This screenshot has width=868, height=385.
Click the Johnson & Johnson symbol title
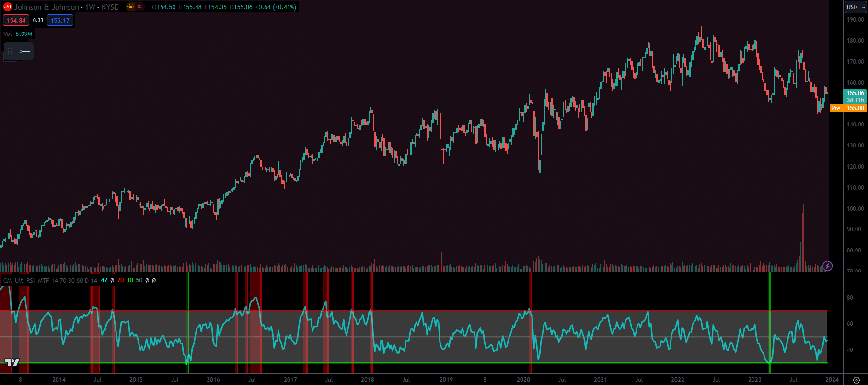(x=46, y=7)
